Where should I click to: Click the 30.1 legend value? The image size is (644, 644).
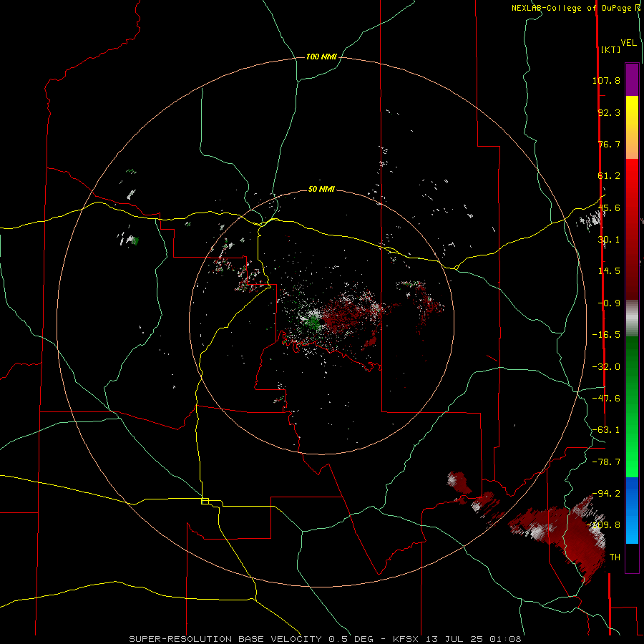pos(609,240)
